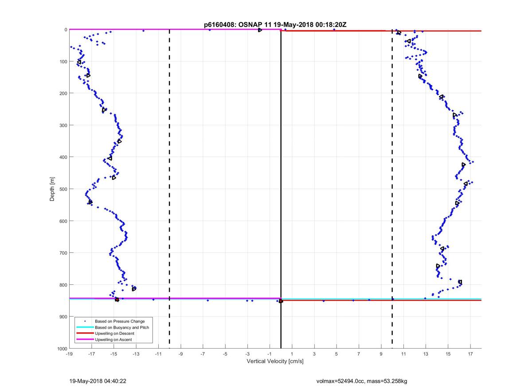This screenshot has height=392, width=532.
Task: Click depth tick label "900"
Action: [63, 317]
